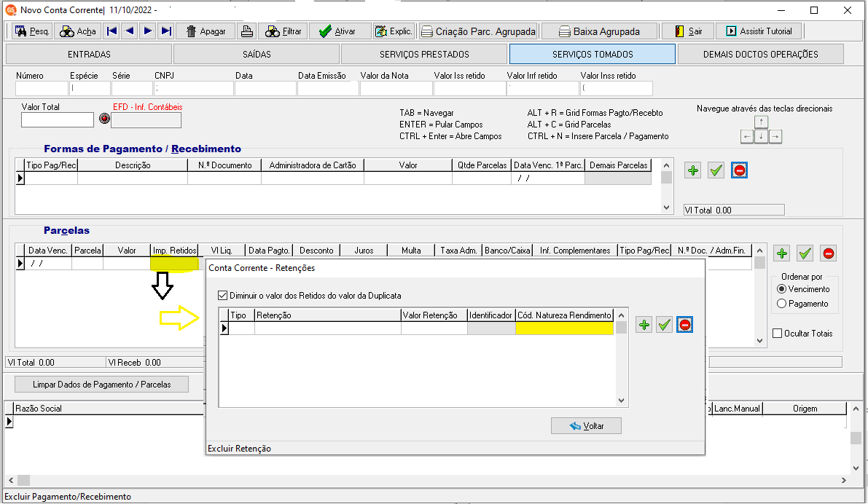Click yellow Cód. Natureza Rendimento cell

click(x=564, y=328)
